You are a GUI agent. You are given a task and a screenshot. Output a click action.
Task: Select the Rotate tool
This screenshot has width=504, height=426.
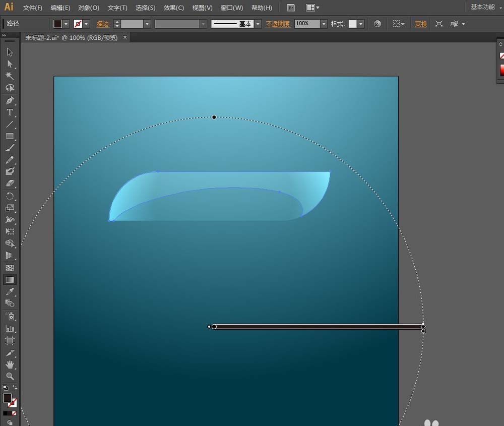tap(10, 196)
